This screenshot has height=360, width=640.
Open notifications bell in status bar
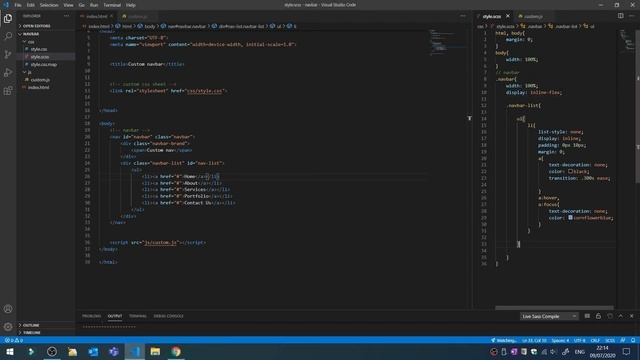pyautogui.click(x=633, y=340)
